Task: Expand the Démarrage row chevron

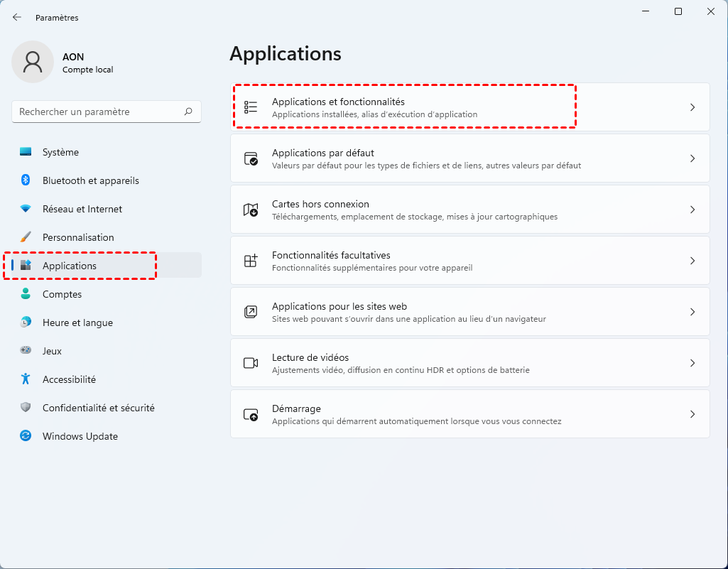Action: 692,414
